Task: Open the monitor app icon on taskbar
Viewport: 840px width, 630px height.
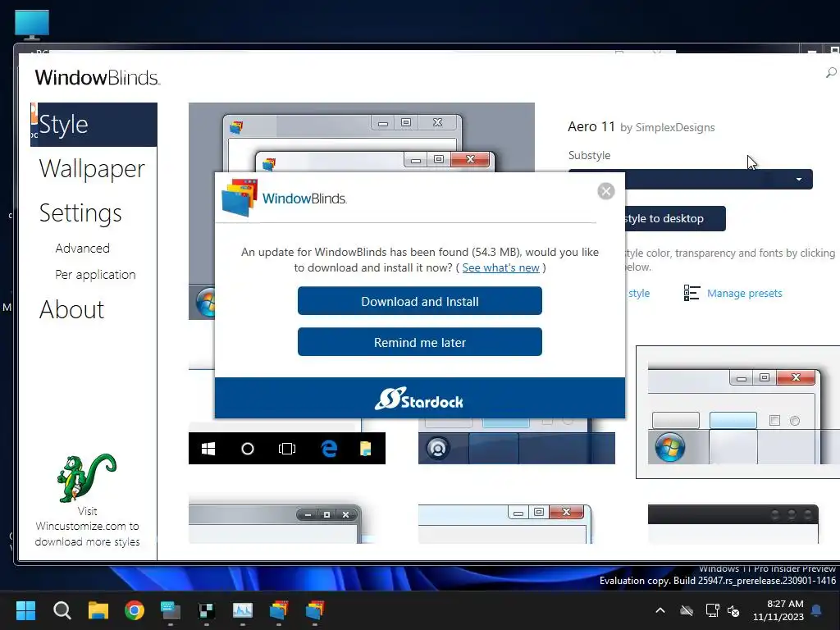Action: (171, 610)
